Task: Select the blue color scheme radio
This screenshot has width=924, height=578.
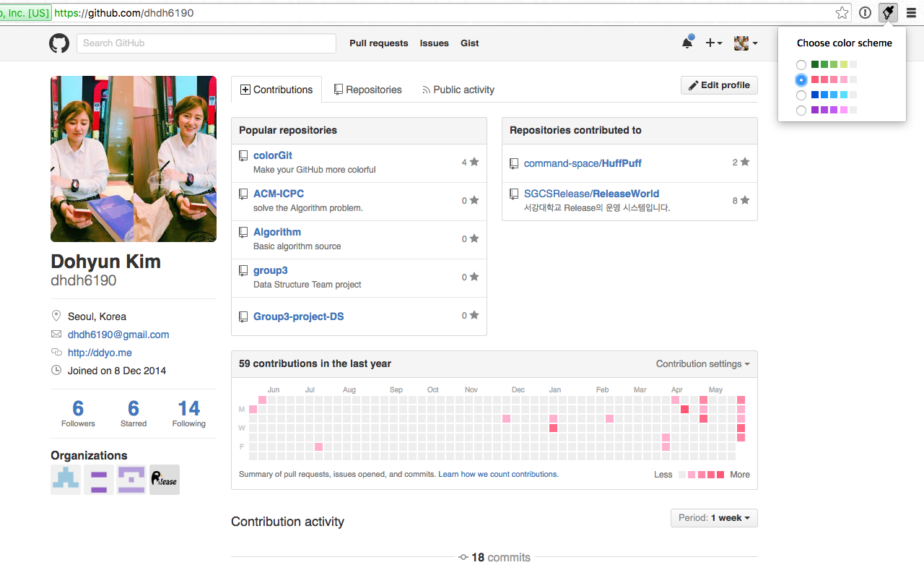Action: point(801,95)
